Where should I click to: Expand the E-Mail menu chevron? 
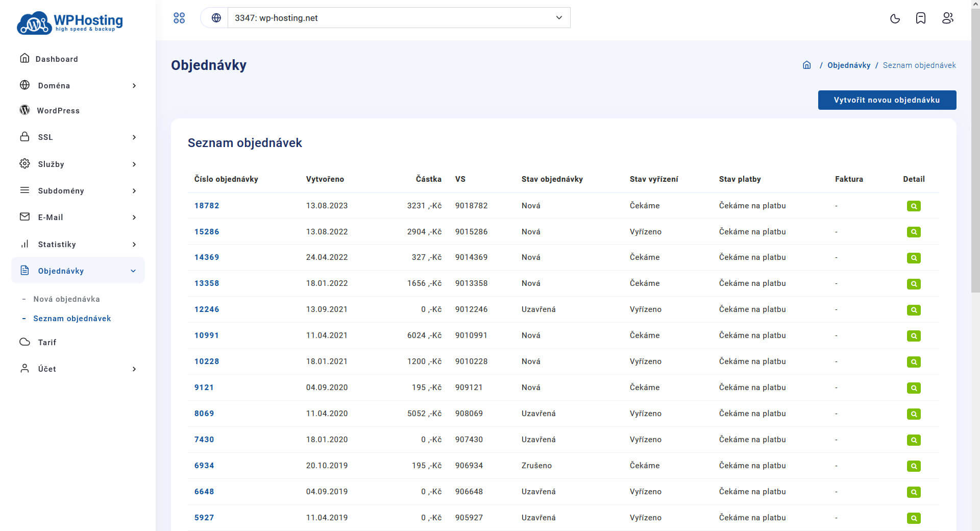[134, 218]
